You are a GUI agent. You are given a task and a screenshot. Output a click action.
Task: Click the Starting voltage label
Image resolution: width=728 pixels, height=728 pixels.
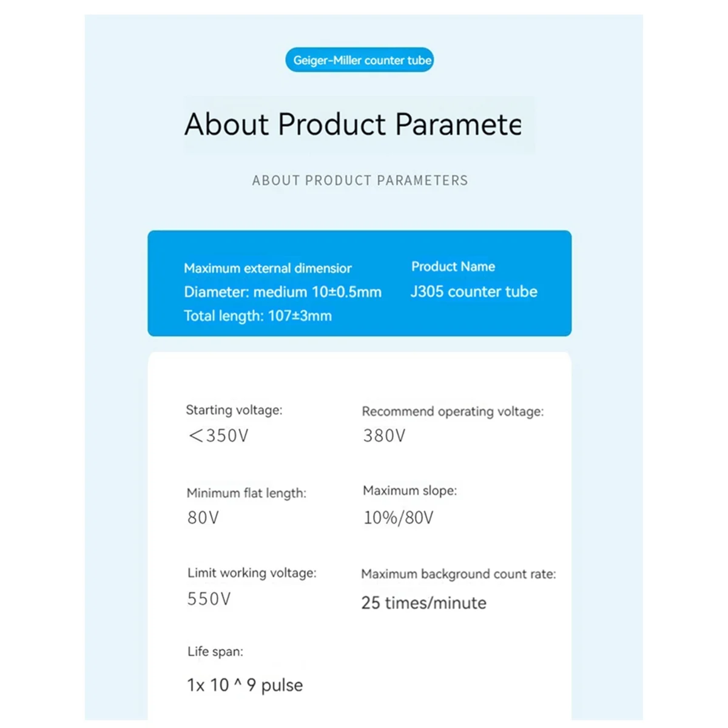click(x=234, y=410)
